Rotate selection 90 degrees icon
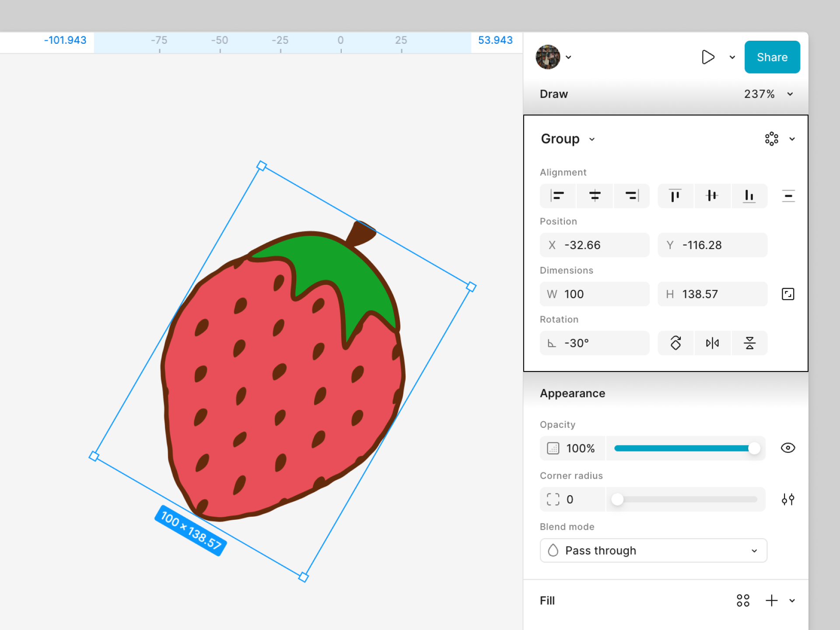Image resolution: width=840 pixels, height=630 pixels. (x=675, y=343)
